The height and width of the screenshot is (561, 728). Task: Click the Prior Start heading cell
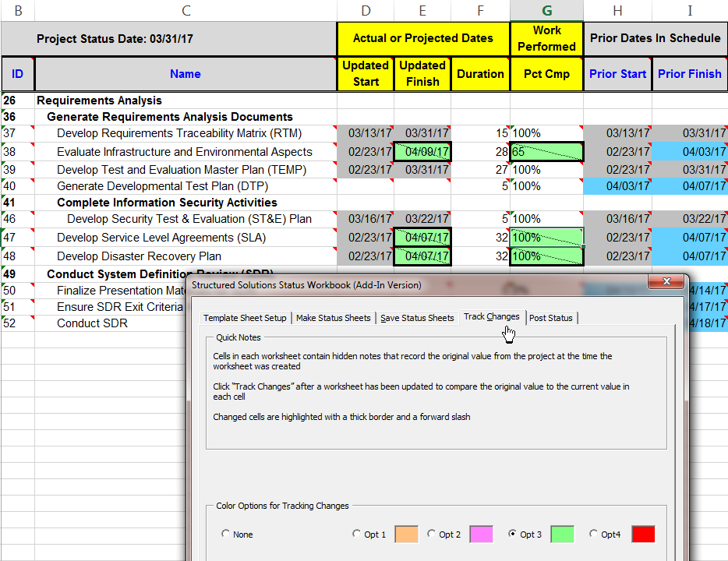(x=617, y=74)
